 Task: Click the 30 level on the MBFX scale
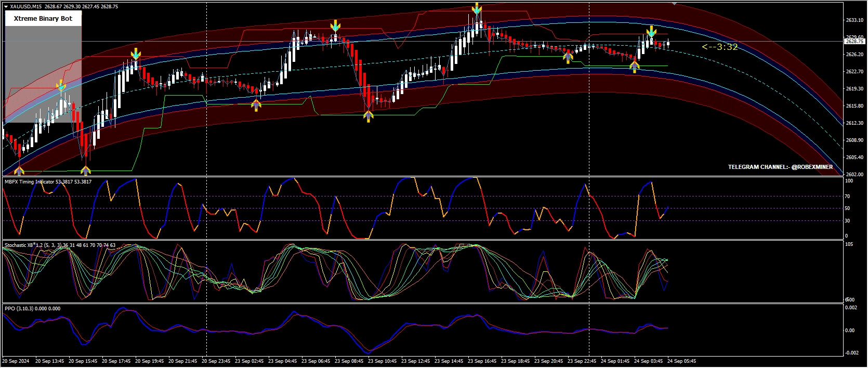click(847, 220)
